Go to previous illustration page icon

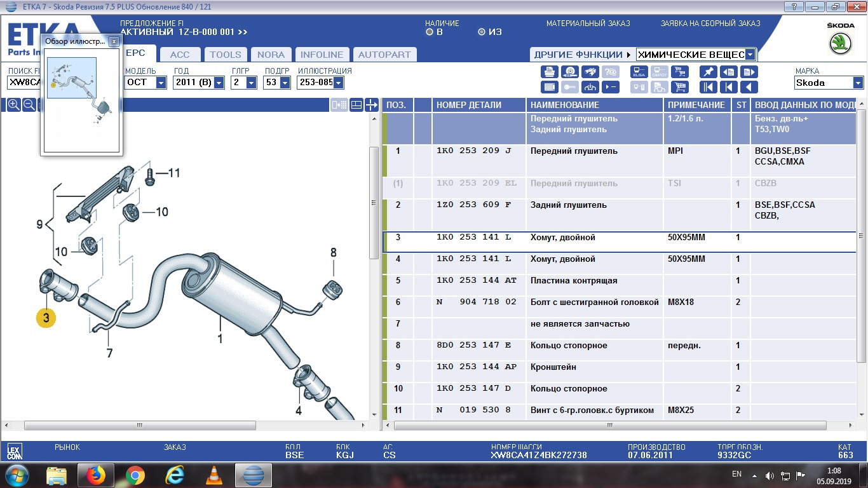pyautogui.click(x=729, y=72)
